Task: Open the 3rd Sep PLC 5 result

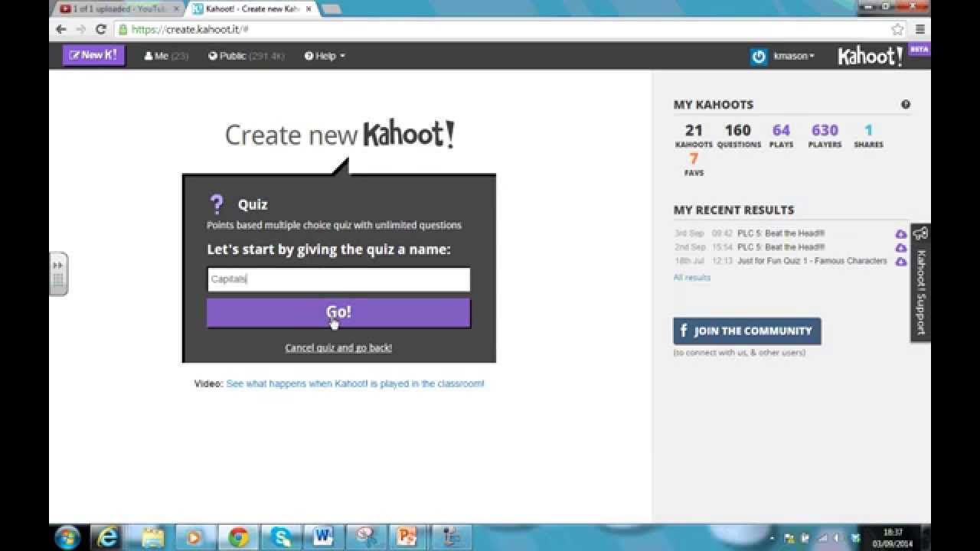Action: click(x=781, y=233)
